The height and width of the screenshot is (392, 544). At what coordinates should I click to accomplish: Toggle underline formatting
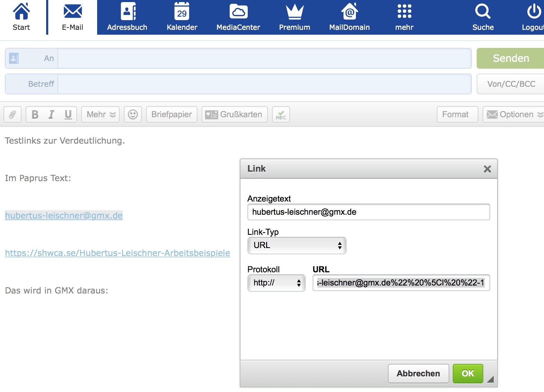[x=68, y=114]
